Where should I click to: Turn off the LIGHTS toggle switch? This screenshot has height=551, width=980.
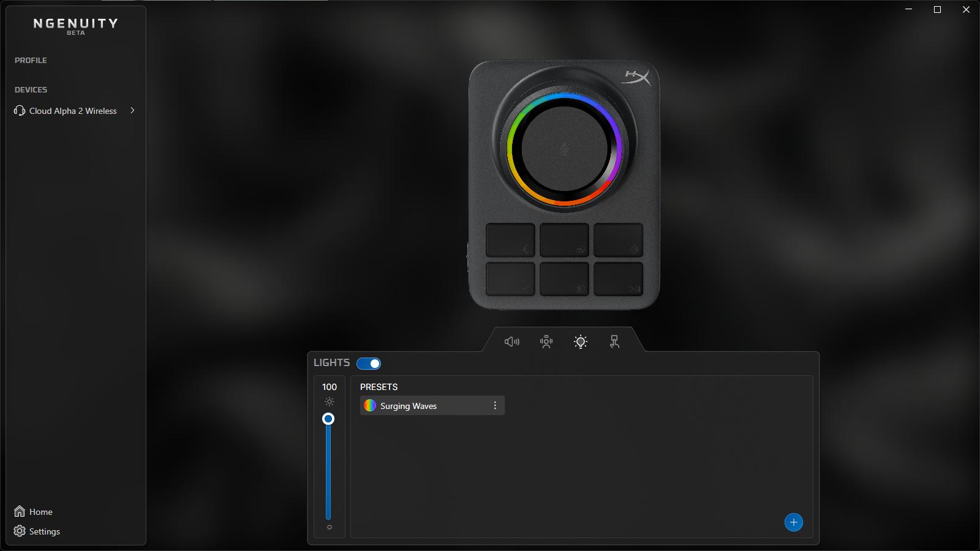coord(369,364)
